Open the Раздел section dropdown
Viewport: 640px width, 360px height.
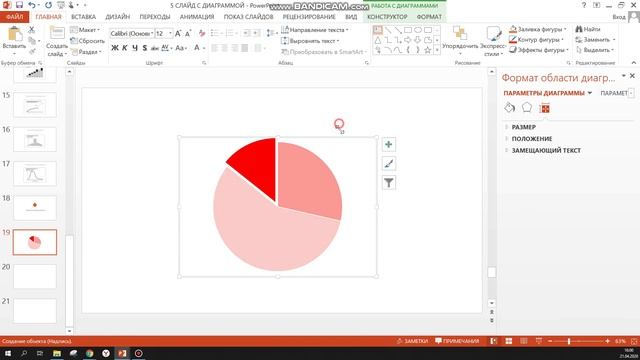click(x=86, y=52)
